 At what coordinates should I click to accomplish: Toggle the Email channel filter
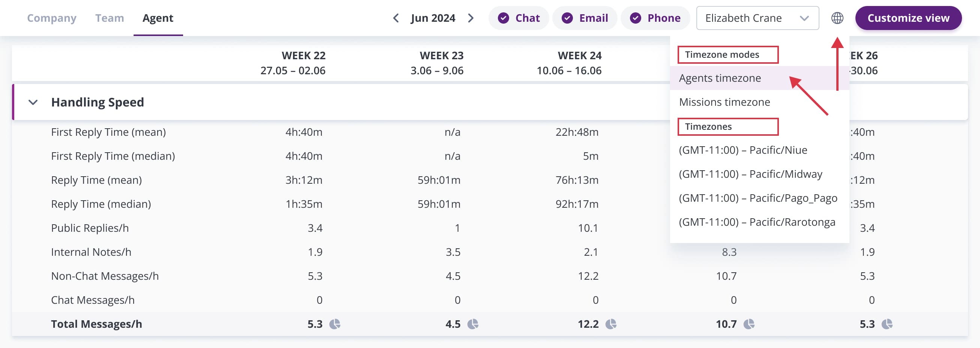[x=585, y=18]
